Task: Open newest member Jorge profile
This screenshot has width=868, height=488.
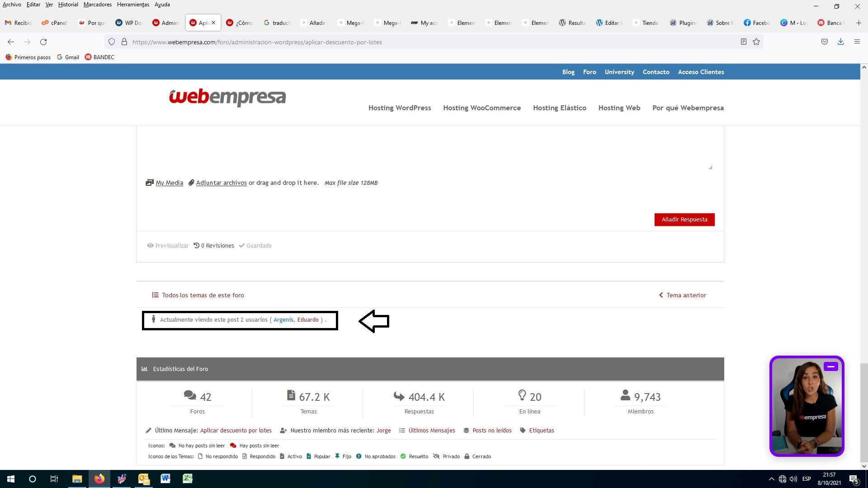Action: [x=383, y=430]
